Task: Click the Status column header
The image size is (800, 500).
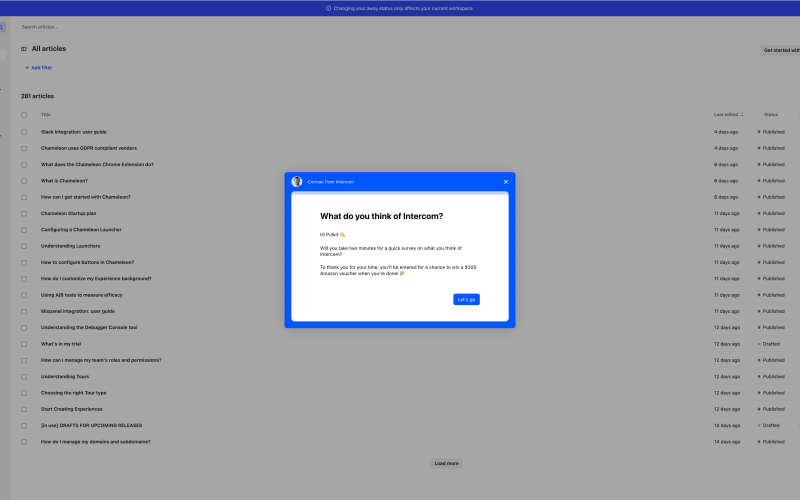Action: 771,115
